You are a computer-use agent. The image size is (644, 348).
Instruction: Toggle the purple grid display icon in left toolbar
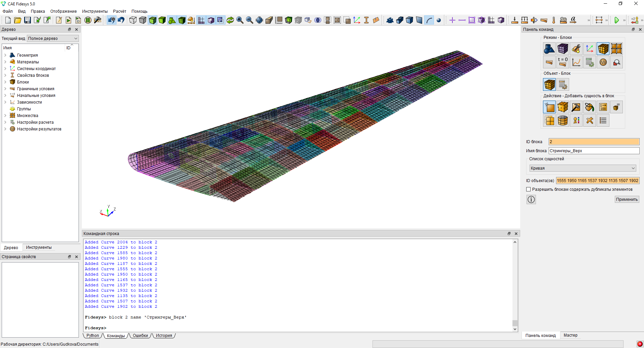click(x=201, y=20)
